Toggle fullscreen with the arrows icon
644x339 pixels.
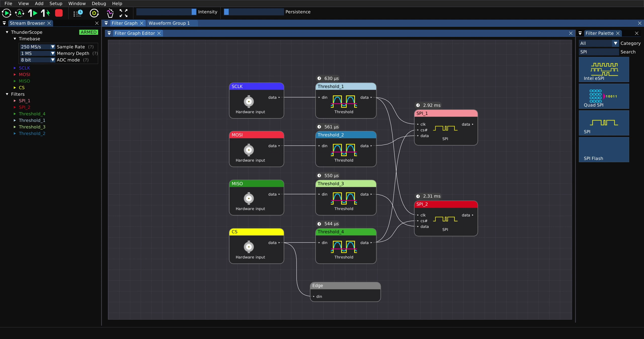coord(124,13)
